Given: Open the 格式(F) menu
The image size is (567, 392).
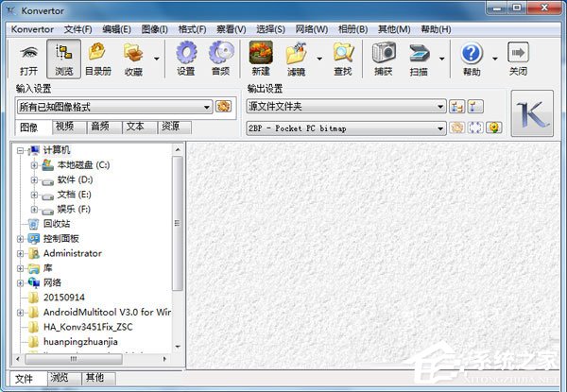Looking at the screenshot, I should 193,29.
